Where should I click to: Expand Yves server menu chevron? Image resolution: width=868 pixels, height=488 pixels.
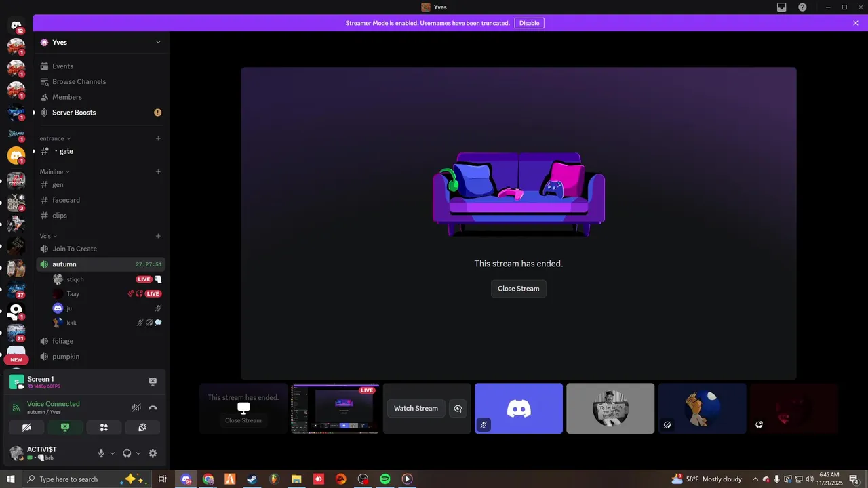point(158,42)
